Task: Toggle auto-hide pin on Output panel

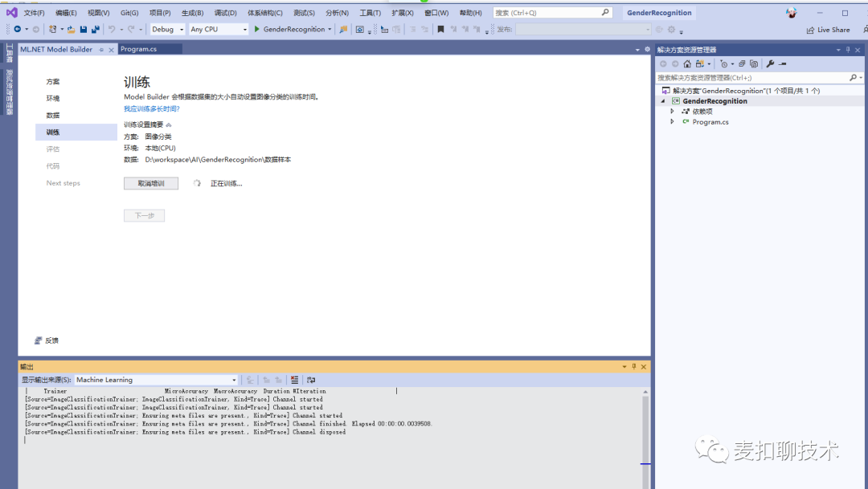Action: pyautogui.click(x=634, y=367)
